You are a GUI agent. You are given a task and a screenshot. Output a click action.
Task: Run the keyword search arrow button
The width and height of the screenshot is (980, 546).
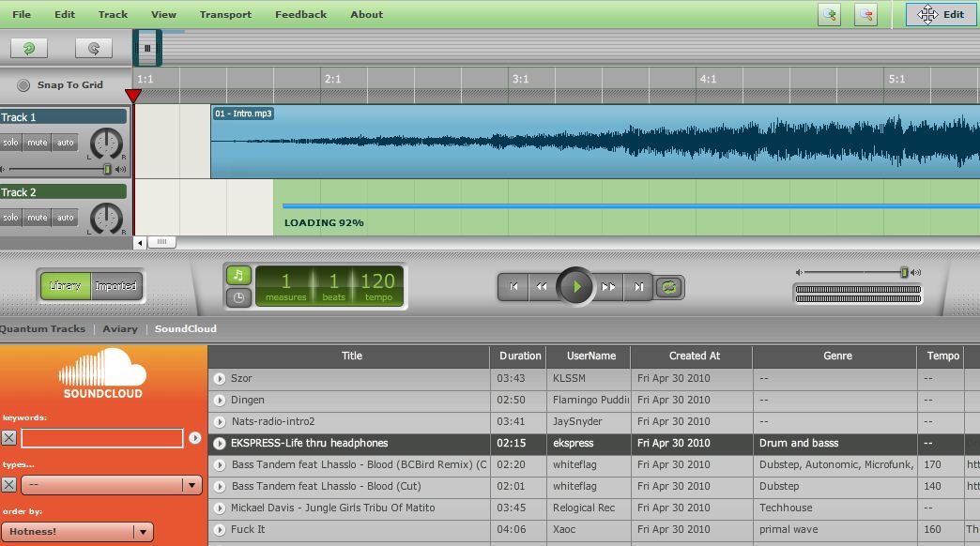tap(195, 438)
